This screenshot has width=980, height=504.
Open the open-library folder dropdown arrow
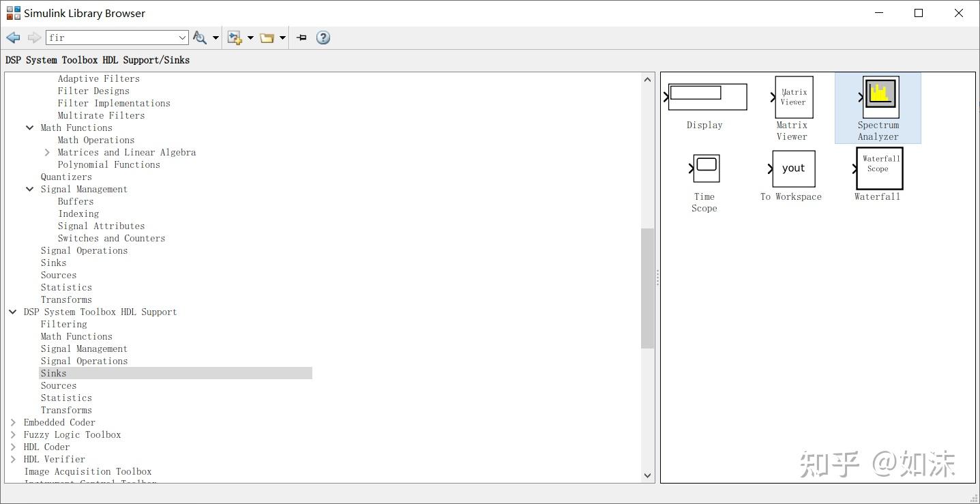click(x=282, y=38)
